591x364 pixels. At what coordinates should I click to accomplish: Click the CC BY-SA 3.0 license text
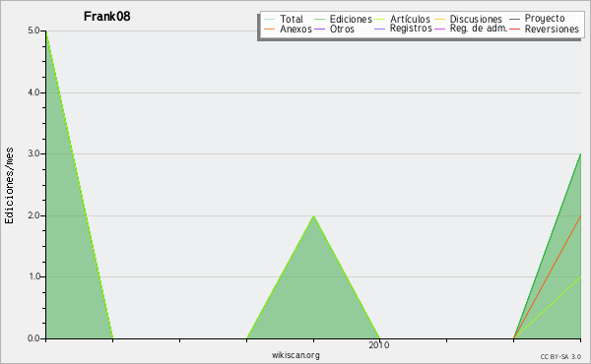[560, 357]
